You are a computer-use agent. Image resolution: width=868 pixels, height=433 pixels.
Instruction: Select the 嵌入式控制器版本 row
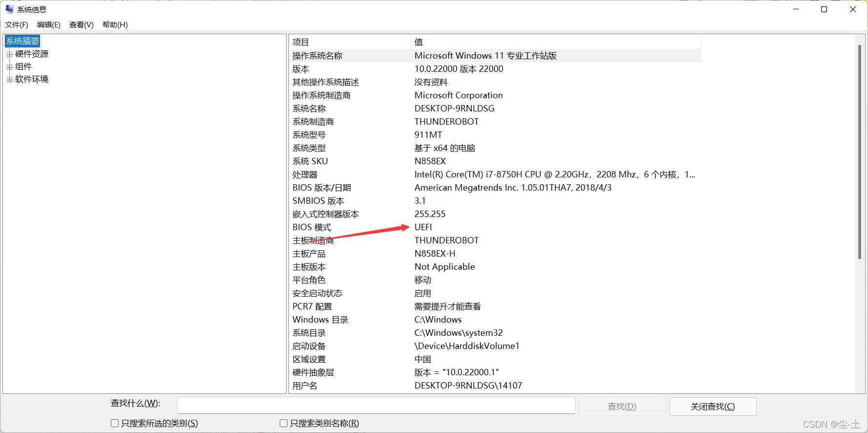click(496, 214)
